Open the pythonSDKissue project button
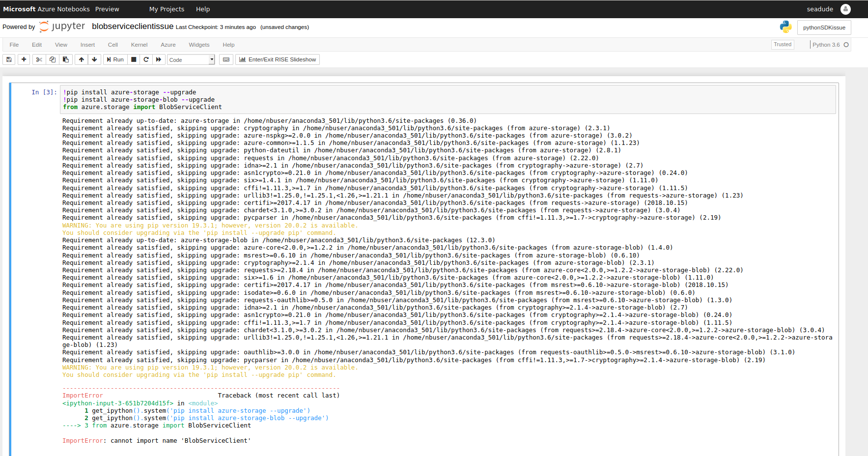The width and height of the screenshot is (868, 456). 824,28
